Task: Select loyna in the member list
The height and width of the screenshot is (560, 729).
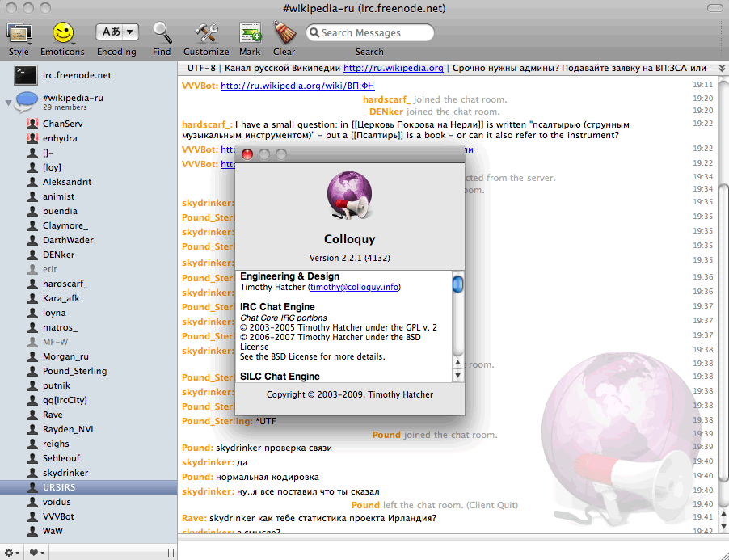Action: [x=88, y=313]
